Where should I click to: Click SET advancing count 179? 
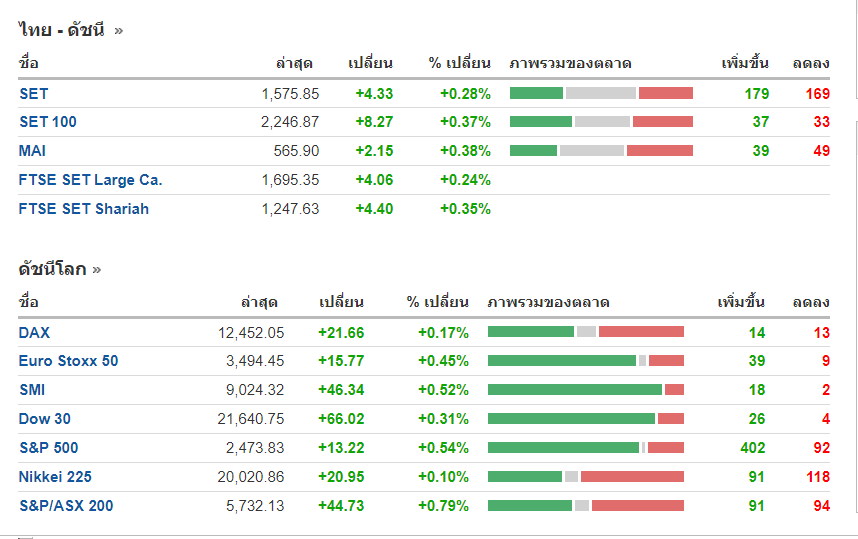756,94
